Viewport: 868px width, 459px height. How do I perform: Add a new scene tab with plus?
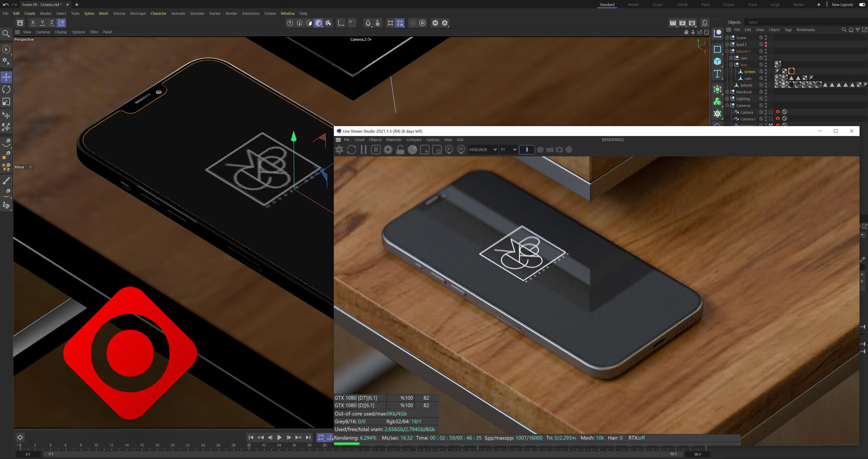[x=76, y=4]
